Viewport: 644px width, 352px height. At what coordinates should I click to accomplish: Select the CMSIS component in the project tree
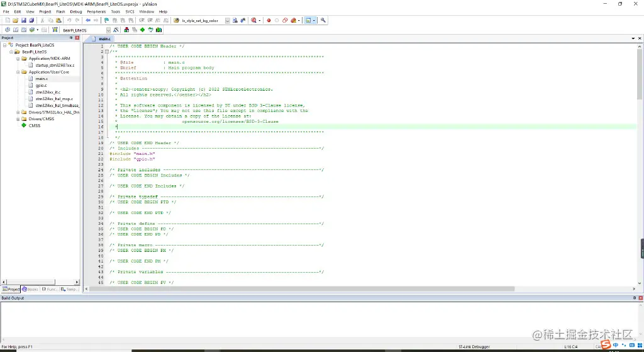point(35,126)
